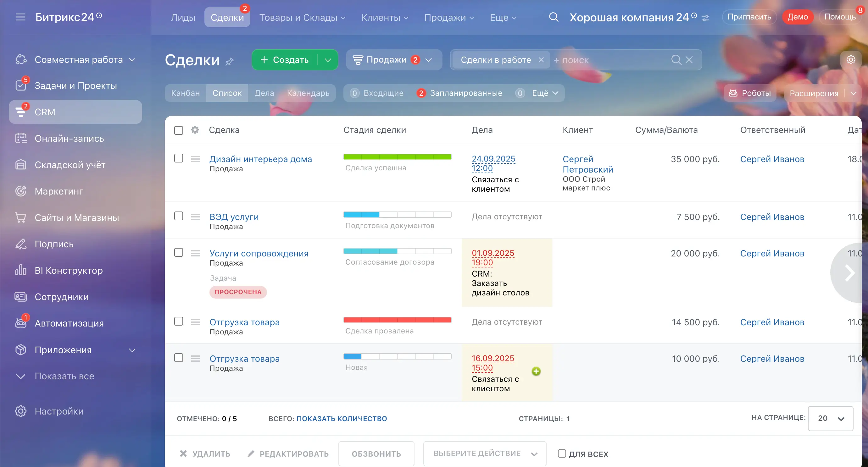Screen dimensions: 868x467
Task: Click the pin icon beside the Сделки title
Action: [x=230, y=61]
